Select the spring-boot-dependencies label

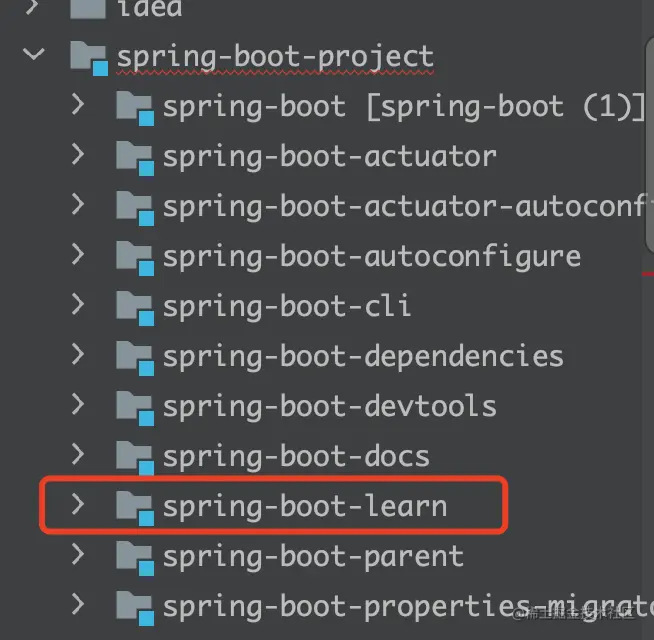click(x=363, y=358)
